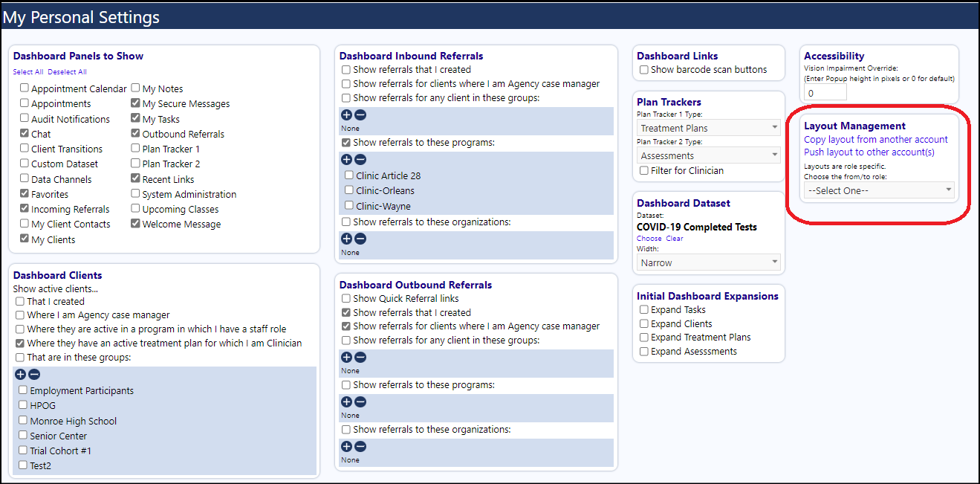Click Select All panels link
Viewport: 980px width, 484px height.
click(28, 72)
